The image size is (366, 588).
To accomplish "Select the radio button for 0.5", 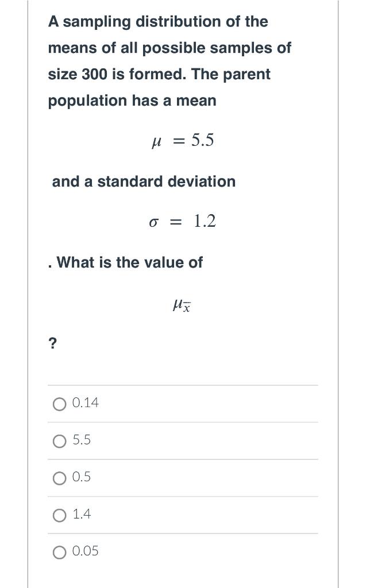I will 59,478.
